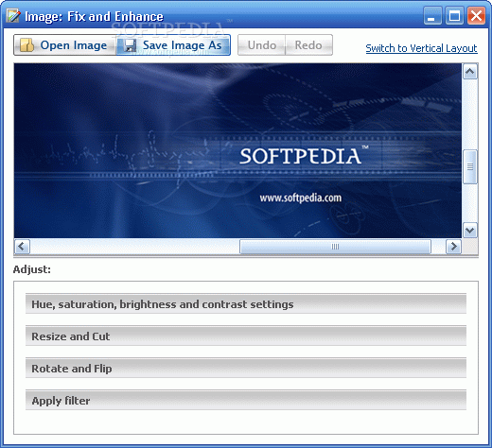Click the horizontal scrollbar thumb
Screen dimensions: 492x448
[x=335, y=247]
